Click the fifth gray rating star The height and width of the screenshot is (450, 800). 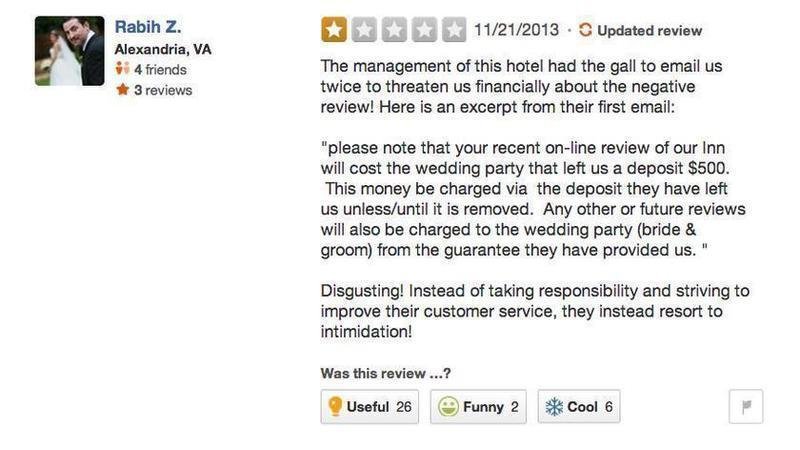453,30
